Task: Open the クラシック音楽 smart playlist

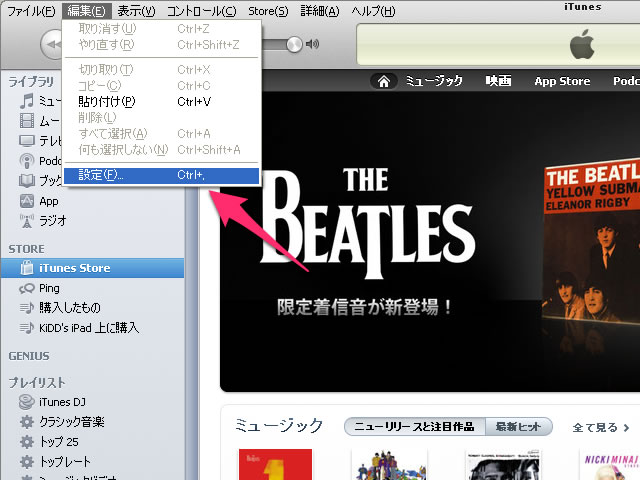Action: [x=72, y=422]
